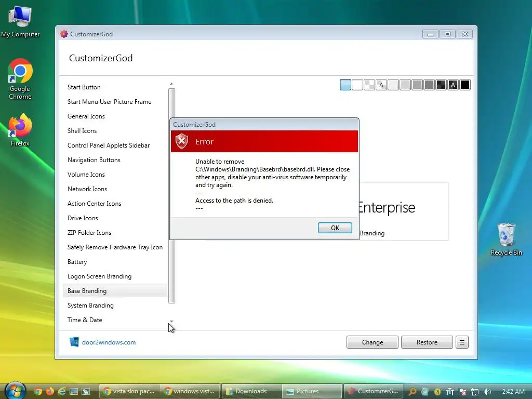532x399 pixels.
Task: Launch Firefox from the quick launch bar
Action: (x=50, y=391)
